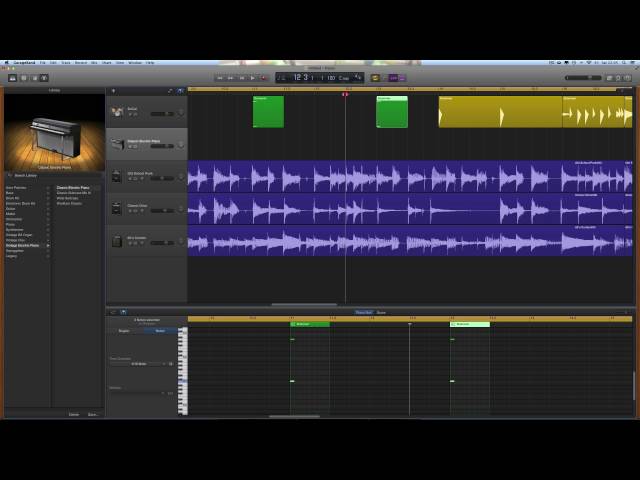The height and width of the screenshot is (480, 640).
Task: Click the pan knob on drum track
Action: tap(180, 113)
